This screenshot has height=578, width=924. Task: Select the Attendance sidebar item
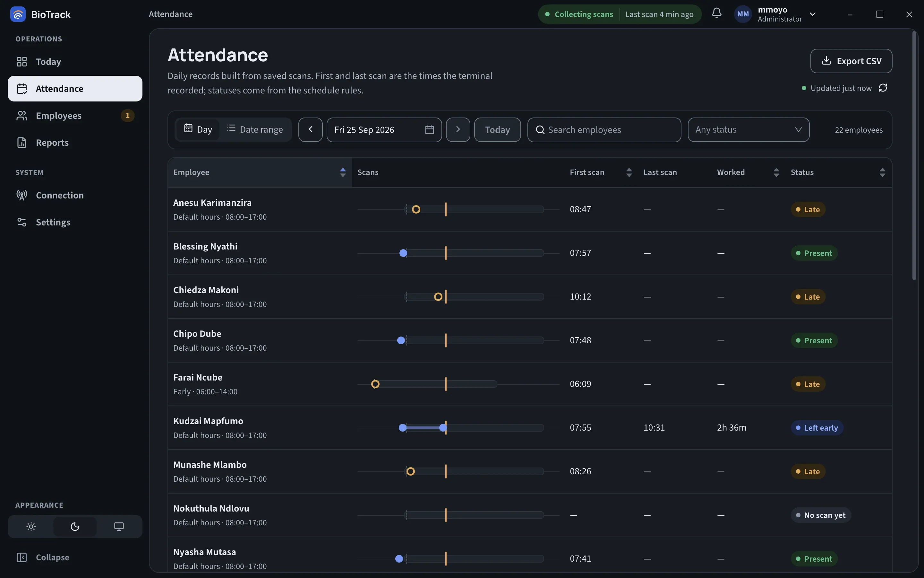point(75,89)
